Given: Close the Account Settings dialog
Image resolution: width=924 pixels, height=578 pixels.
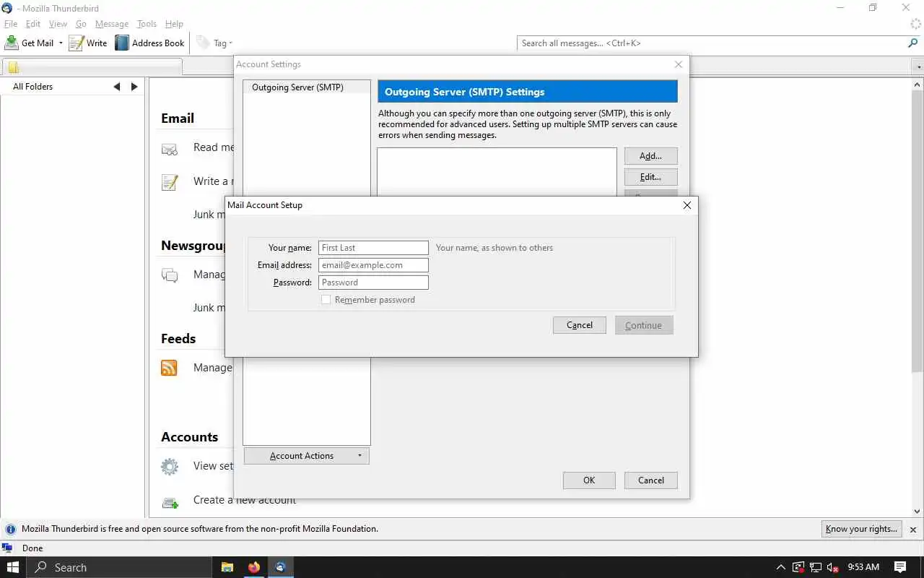Looking at the screenshot, I should 678,64.
